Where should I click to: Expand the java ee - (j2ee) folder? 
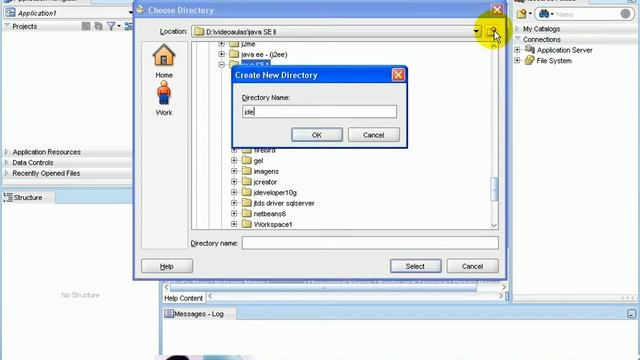point(221,54)
